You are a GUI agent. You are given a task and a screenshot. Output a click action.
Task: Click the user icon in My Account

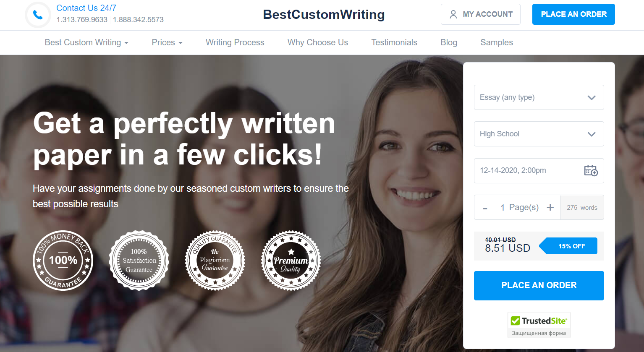pyautogui.click(x=453, y=14)
